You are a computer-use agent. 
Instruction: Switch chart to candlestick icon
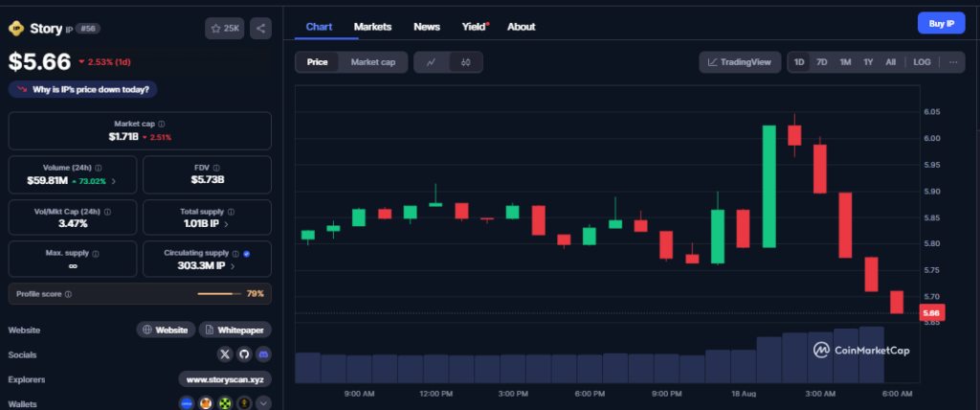pos(466,62)
